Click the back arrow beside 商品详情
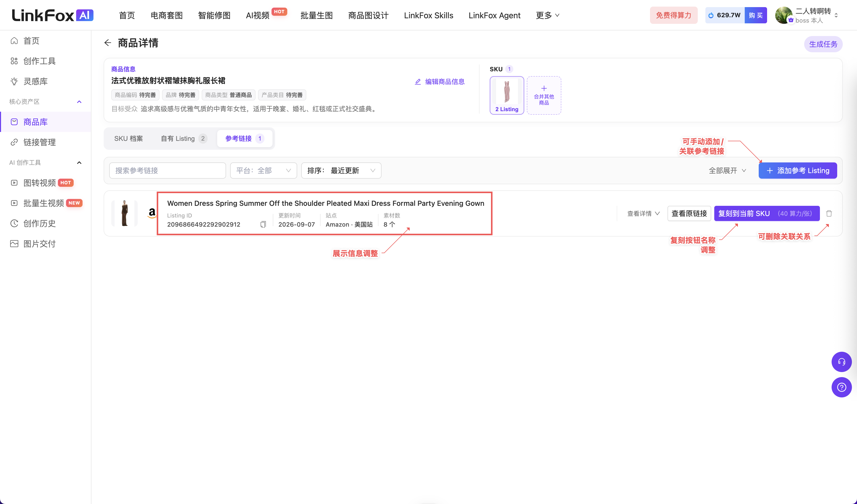Image resolution: width=857 pixels, height=504 pixels. click(x=107, y=43)
